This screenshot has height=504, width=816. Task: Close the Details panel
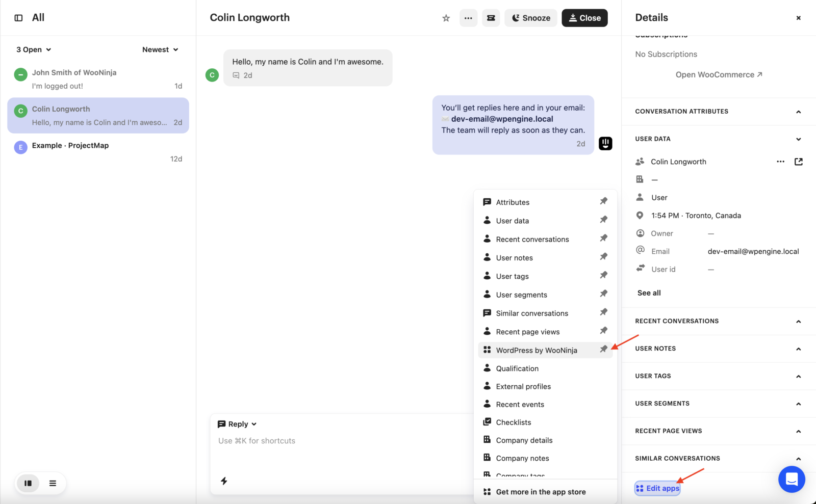(798, 18)
